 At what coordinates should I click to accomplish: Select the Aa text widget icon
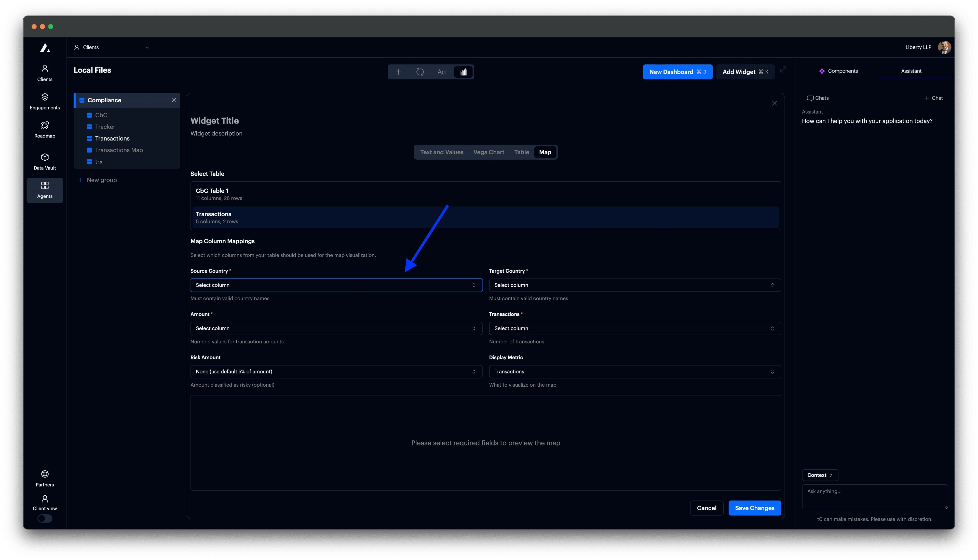coord(441,72)
